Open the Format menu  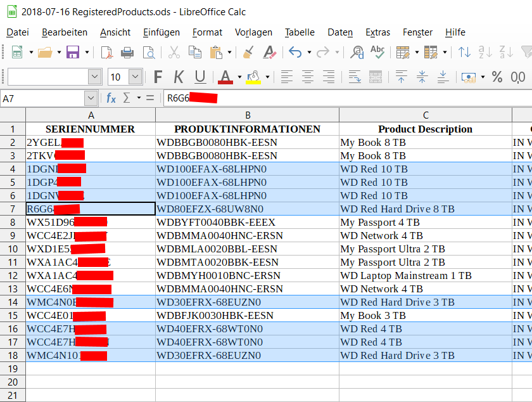click(x=207, y=32)
